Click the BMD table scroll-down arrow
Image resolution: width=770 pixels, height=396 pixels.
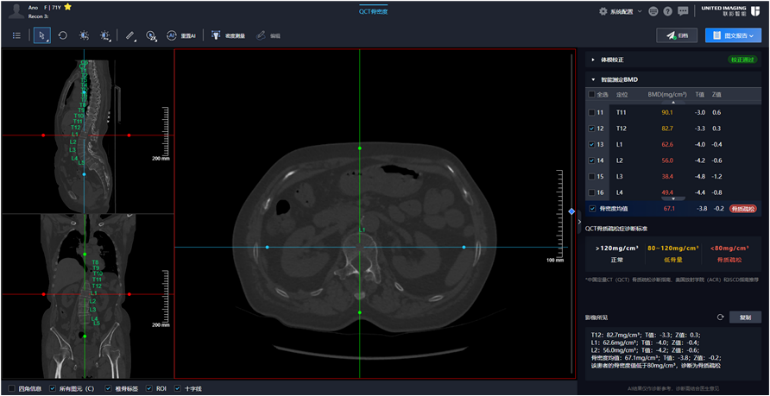pos(673,198)
